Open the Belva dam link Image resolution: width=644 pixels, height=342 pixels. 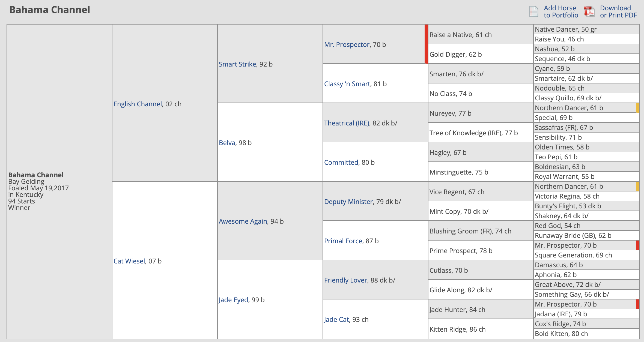pos(227,143)
